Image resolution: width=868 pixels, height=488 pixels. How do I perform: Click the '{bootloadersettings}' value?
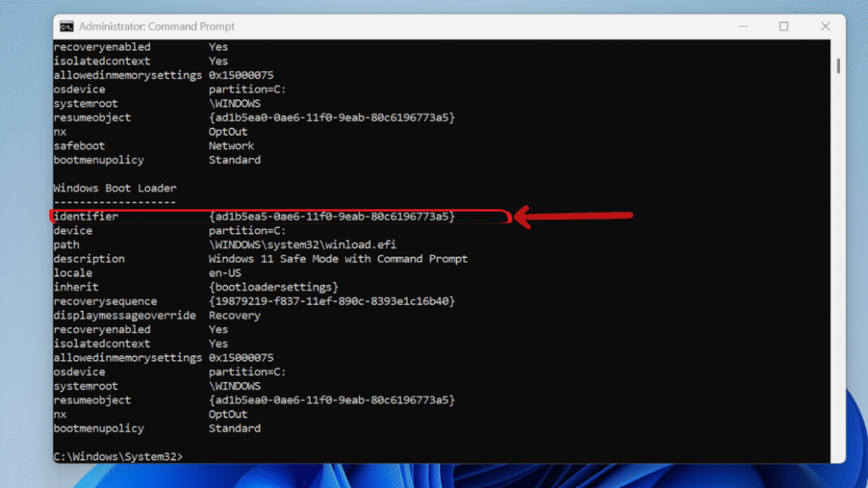pos(274,287)
